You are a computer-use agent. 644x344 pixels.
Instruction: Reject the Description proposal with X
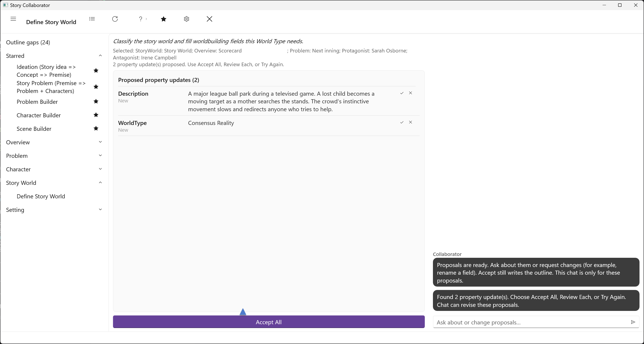point(410,93)
